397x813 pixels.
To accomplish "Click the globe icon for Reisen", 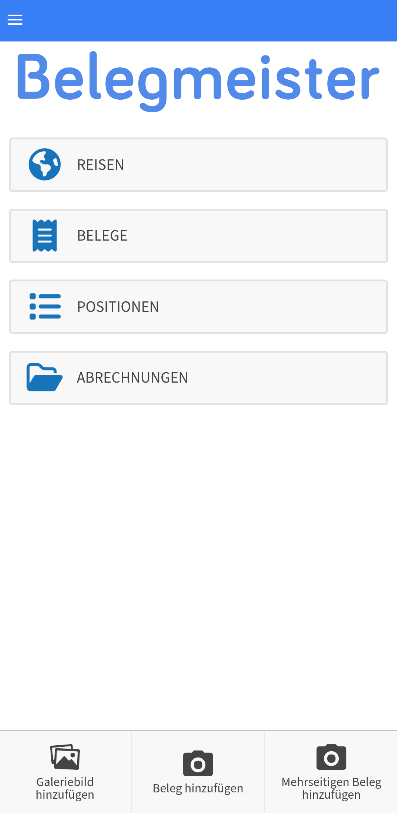I will (45, 164).
